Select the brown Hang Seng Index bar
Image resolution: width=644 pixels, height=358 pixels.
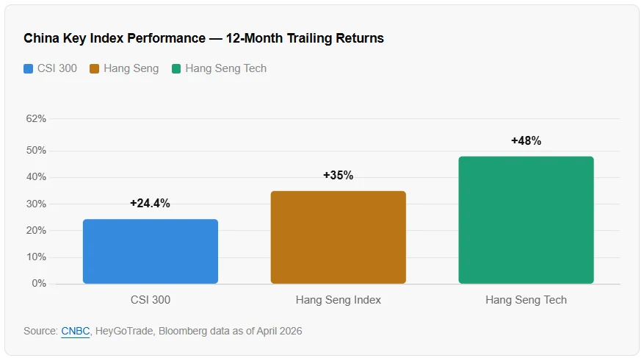[x=338, y=237]
